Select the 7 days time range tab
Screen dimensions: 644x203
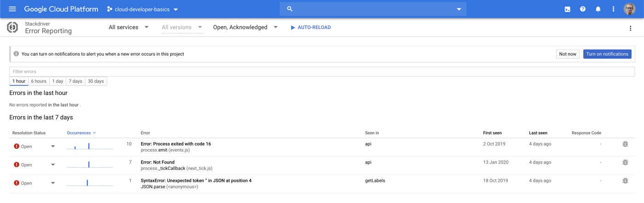click(x=75, y=81)
